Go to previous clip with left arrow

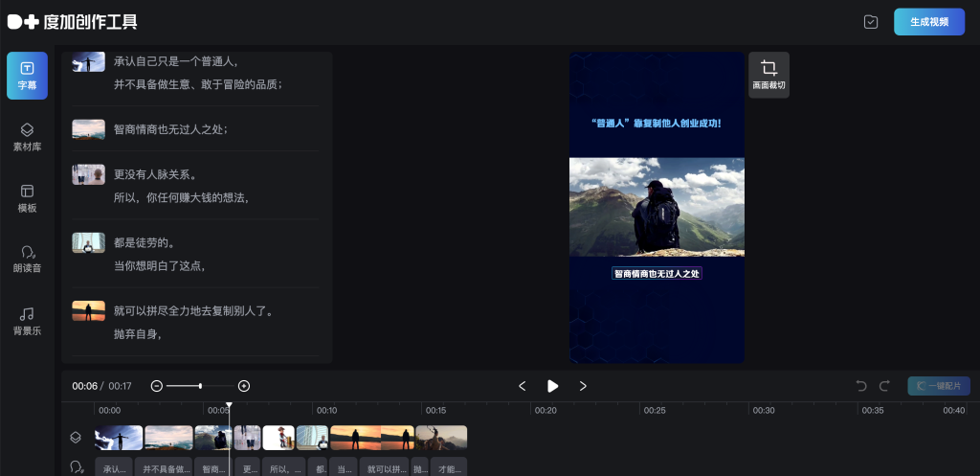[x=523, y=386]
